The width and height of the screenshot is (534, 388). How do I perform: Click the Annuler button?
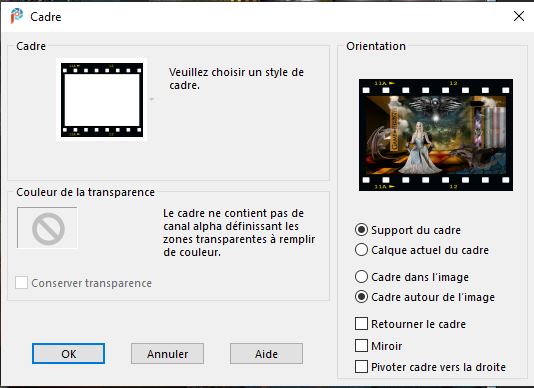coord(168,354)
